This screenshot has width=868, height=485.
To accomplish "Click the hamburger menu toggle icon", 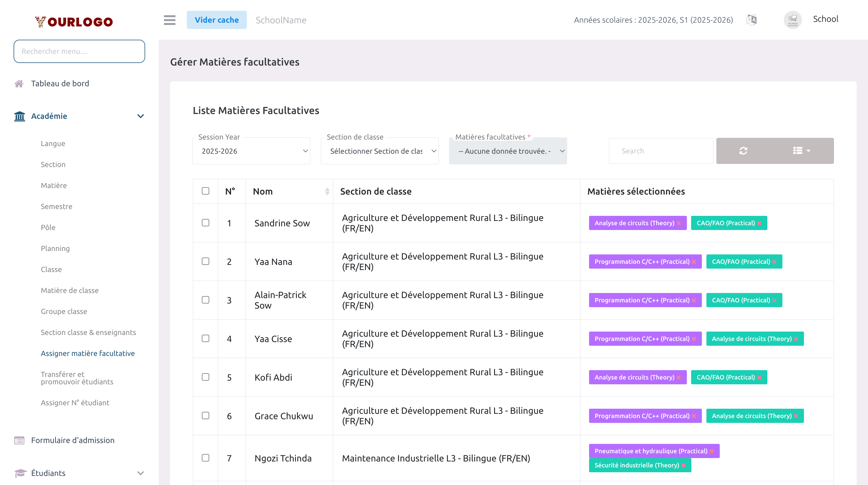I will coord(170,20).
